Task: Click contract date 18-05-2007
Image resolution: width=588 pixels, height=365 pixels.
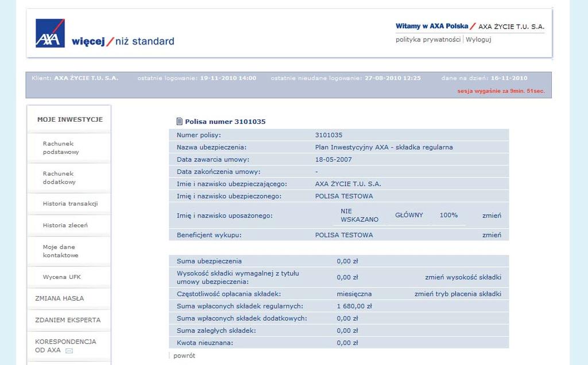Action: coord(334,160)
